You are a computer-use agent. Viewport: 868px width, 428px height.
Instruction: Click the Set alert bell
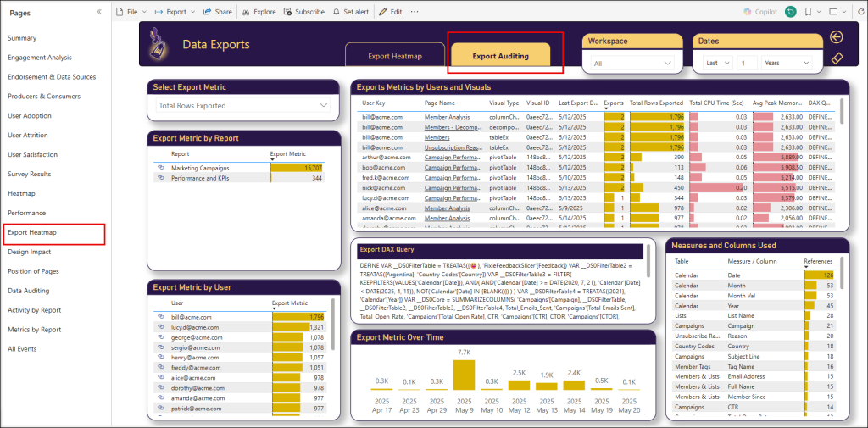click(350, 12)
